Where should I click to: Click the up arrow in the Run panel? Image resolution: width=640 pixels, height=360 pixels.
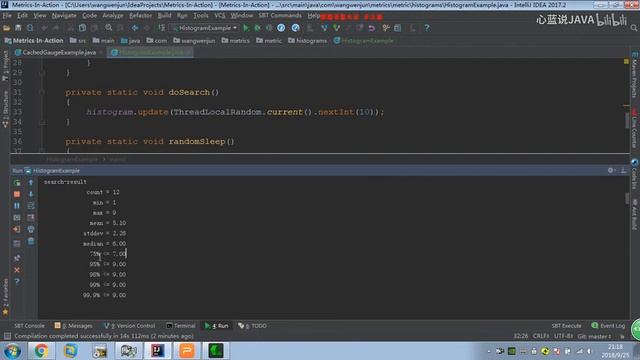31,182
